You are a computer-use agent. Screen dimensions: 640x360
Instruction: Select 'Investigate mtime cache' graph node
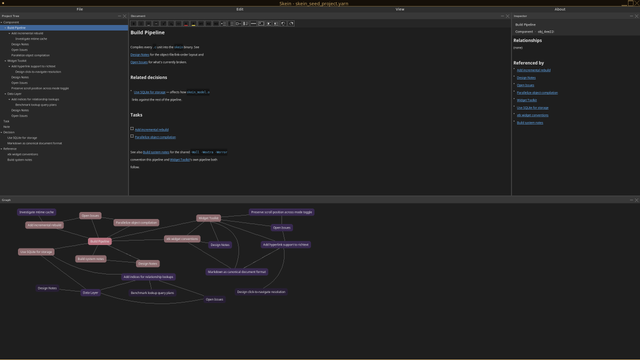[x=36, y=212]
